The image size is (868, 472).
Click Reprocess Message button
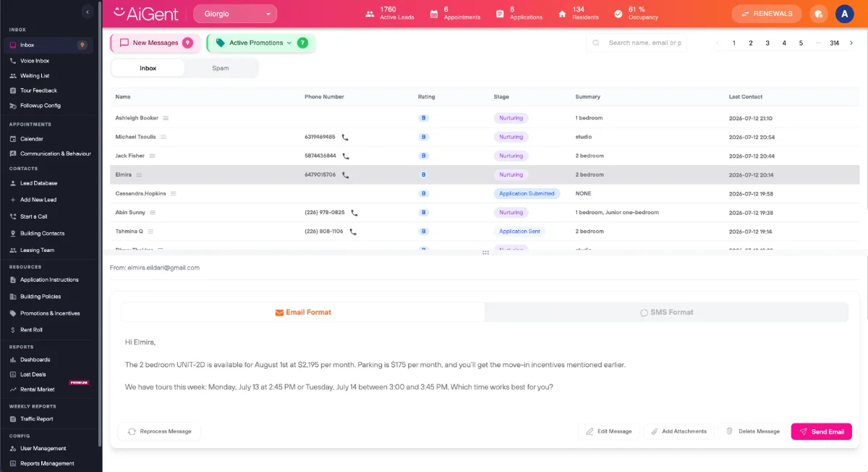pos(159,431)
